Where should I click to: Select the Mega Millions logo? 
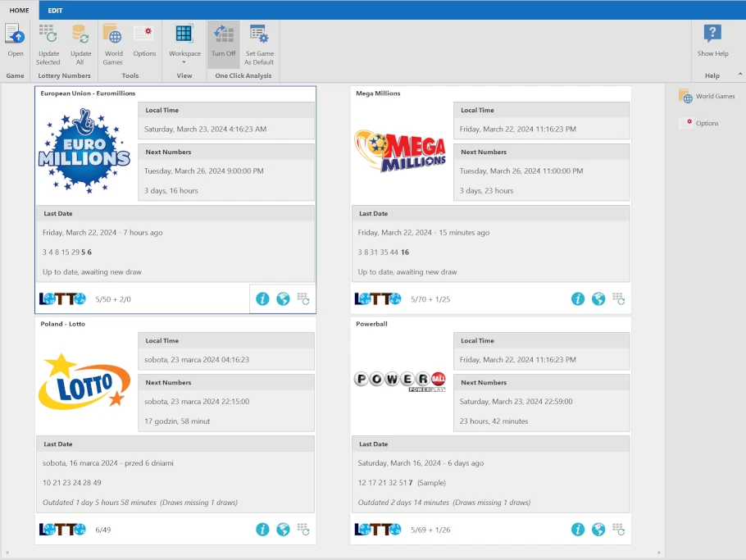click(400, 150)
